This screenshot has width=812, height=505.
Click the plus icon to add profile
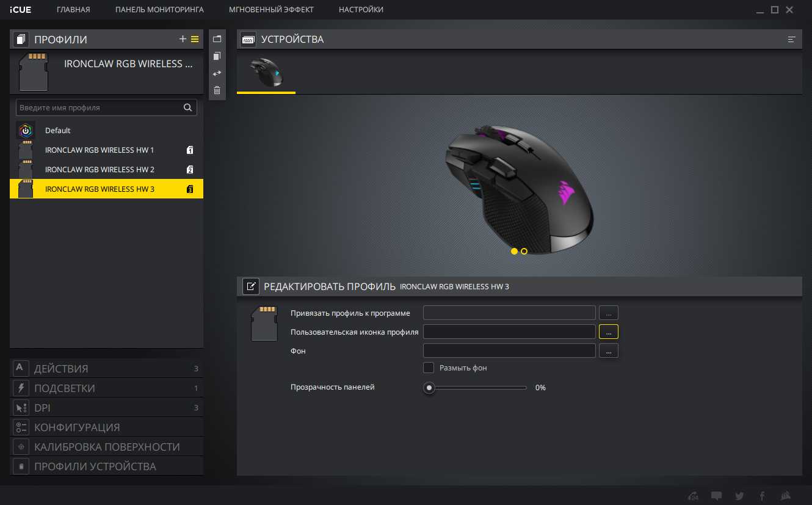[x=182, y=39]
